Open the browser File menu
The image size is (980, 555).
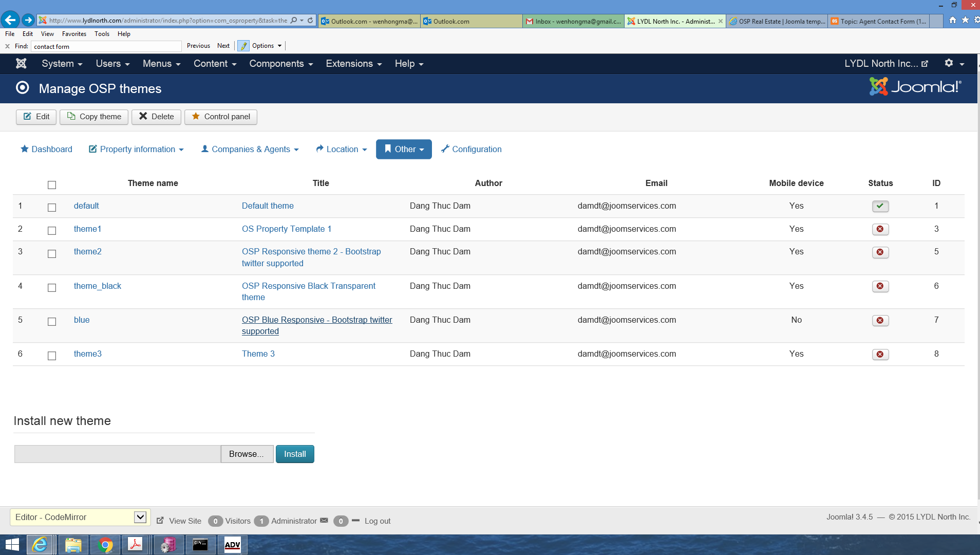coord(10,34)
